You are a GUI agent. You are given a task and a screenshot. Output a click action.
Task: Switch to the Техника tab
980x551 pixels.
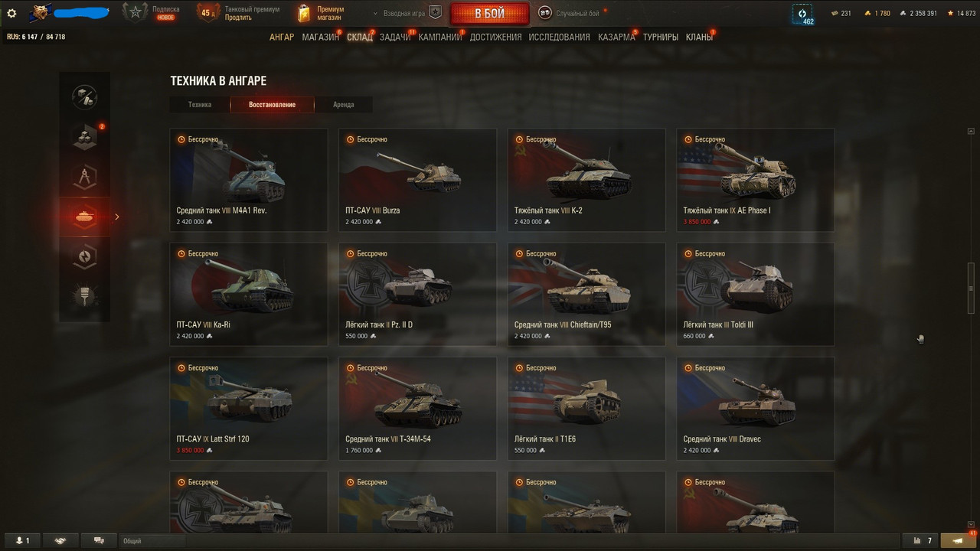click(200, 105)
